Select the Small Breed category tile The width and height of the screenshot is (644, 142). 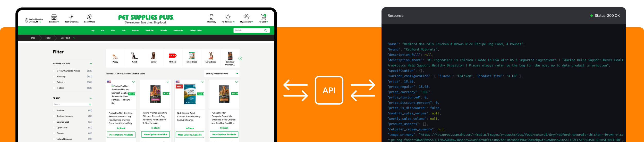point(192,58)
